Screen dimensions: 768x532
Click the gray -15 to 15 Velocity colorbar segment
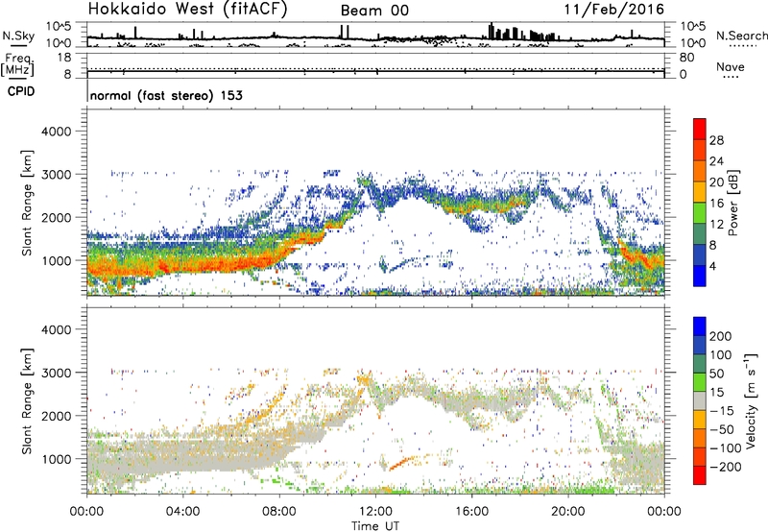(700, 400)
